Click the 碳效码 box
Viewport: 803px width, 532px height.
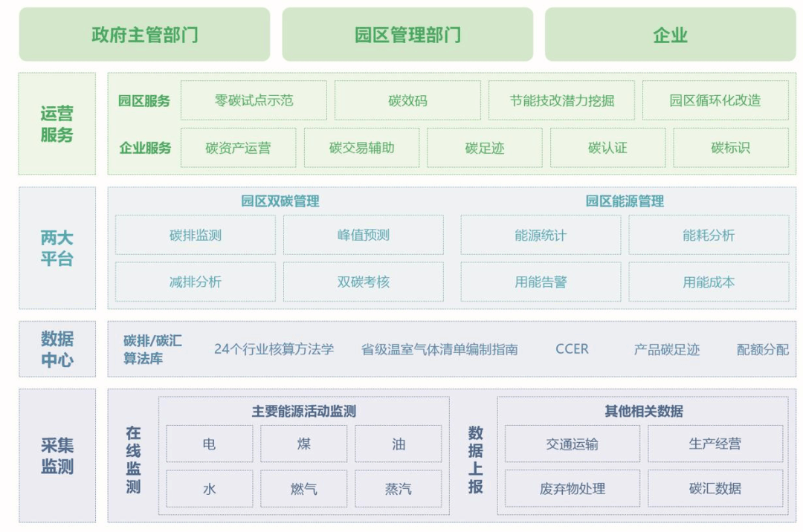click(407, 100)
